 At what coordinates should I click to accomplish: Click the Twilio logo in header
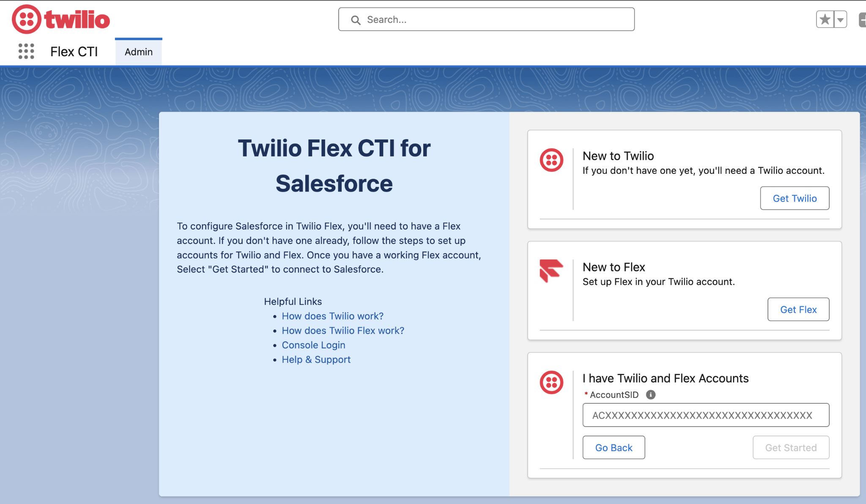pyautogui.click(x=61, y=19)
